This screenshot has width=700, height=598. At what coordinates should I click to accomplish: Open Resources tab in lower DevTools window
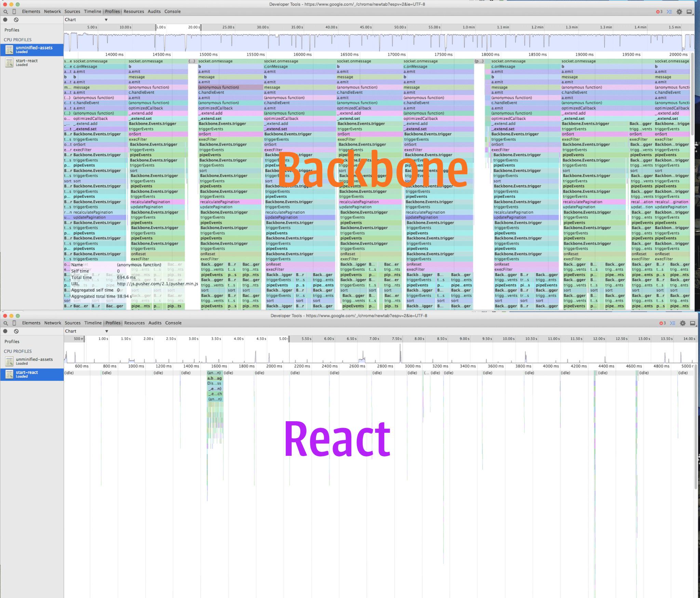click(x=134, y=323)
